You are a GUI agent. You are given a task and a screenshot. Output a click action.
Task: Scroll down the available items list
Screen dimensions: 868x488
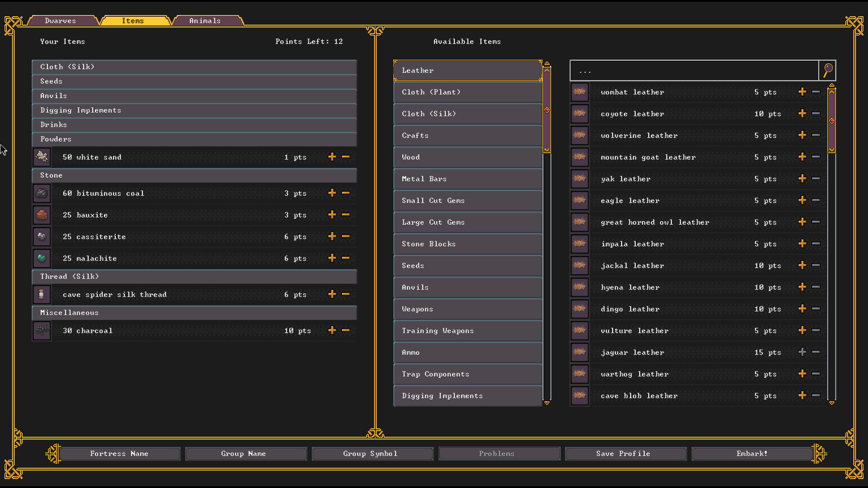(x=547, y=403)
